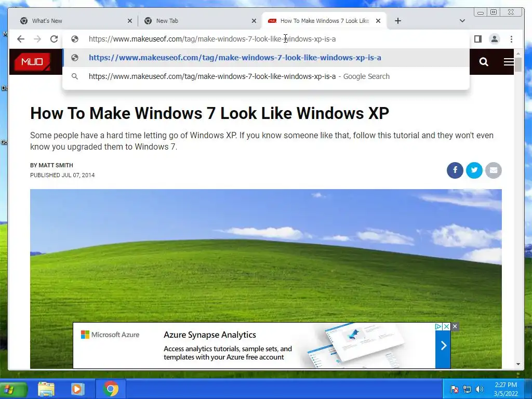Share the article via email icon
This screenshot has width=532, height=399.
tap(494, 170)
